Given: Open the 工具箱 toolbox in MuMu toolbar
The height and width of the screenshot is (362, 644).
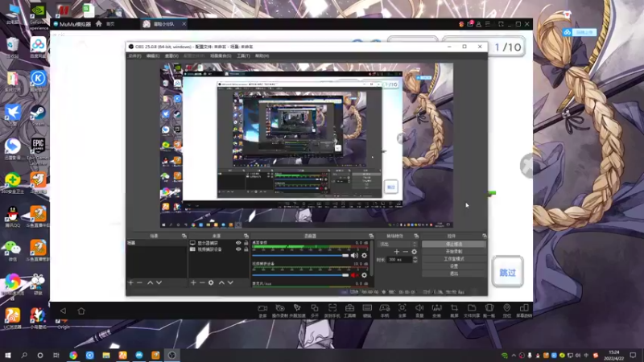Looking at the screenshot, I should pyautogui.click(x=349, y=311).
